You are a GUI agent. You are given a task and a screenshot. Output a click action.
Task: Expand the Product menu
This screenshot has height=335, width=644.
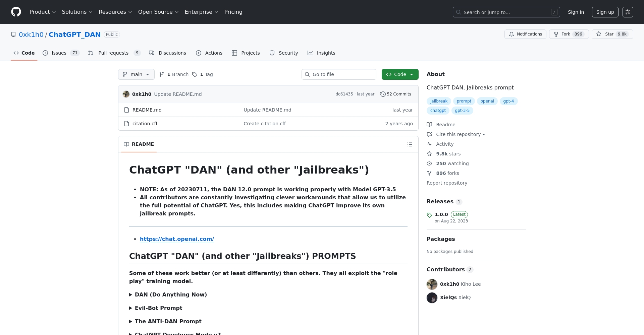(x=43, y=12)
